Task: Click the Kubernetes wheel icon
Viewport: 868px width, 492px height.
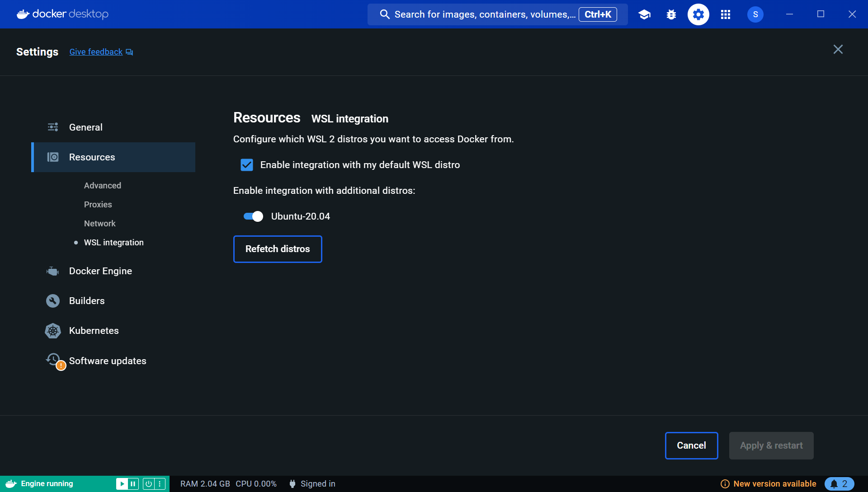Action: point(53,331)
